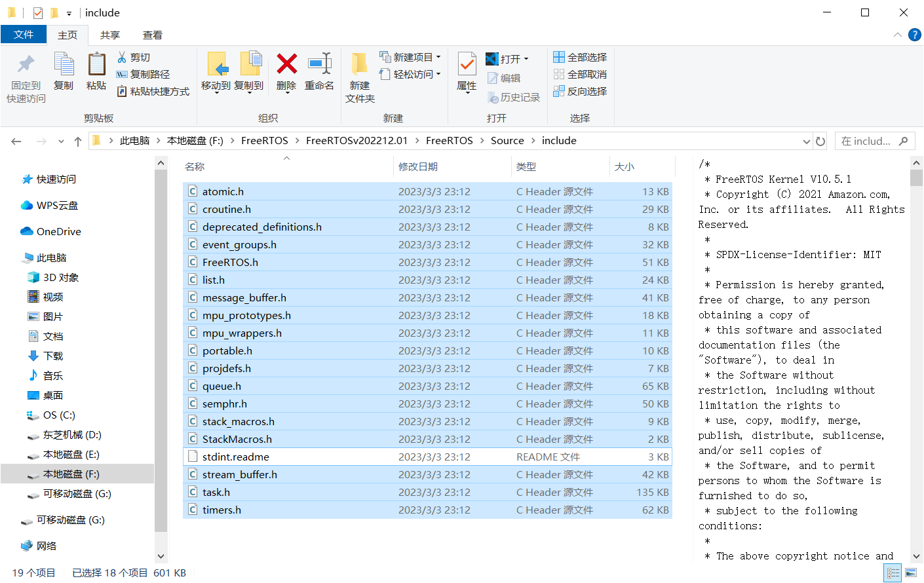Viewport: 924px width, 583px height.
Task: Click the 粘贴 paste clipboard icon
Action: click(x=96, y=64)
